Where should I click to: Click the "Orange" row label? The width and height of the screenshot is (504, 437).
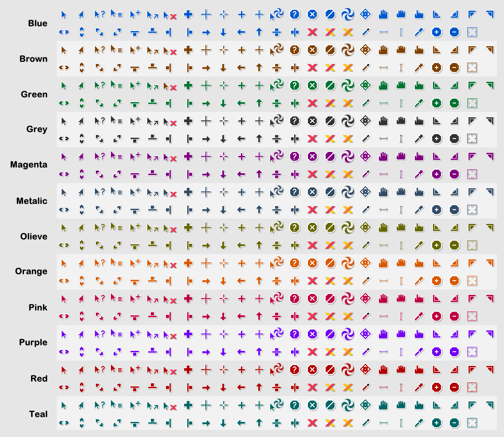tap(31, 272)
